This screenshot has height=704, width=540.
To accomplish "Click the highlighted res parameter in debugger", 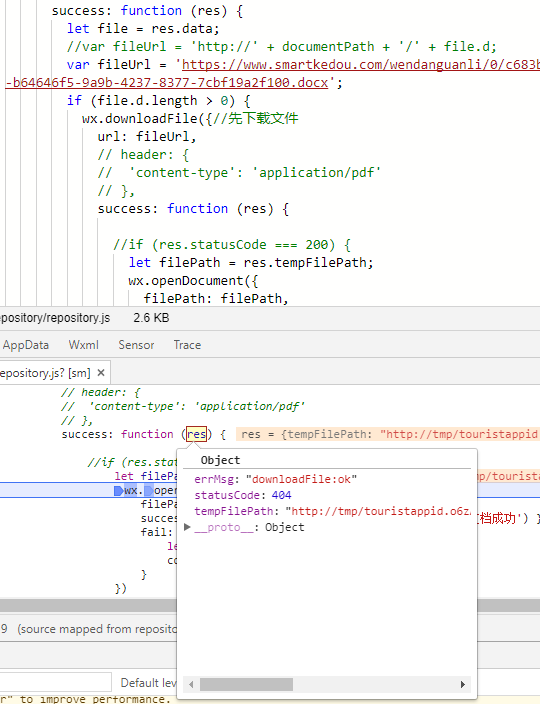I will click(197, 434).
